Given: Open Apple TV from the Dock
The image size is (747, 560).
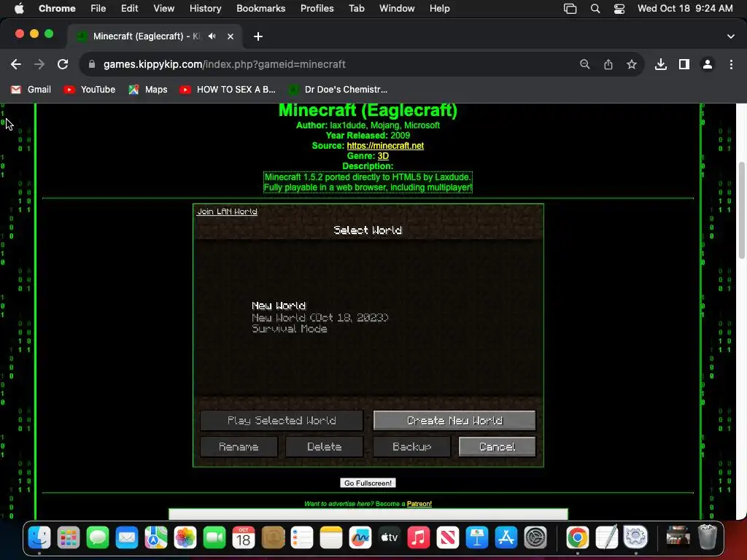Looking at the screenshot, I should 390,537.
